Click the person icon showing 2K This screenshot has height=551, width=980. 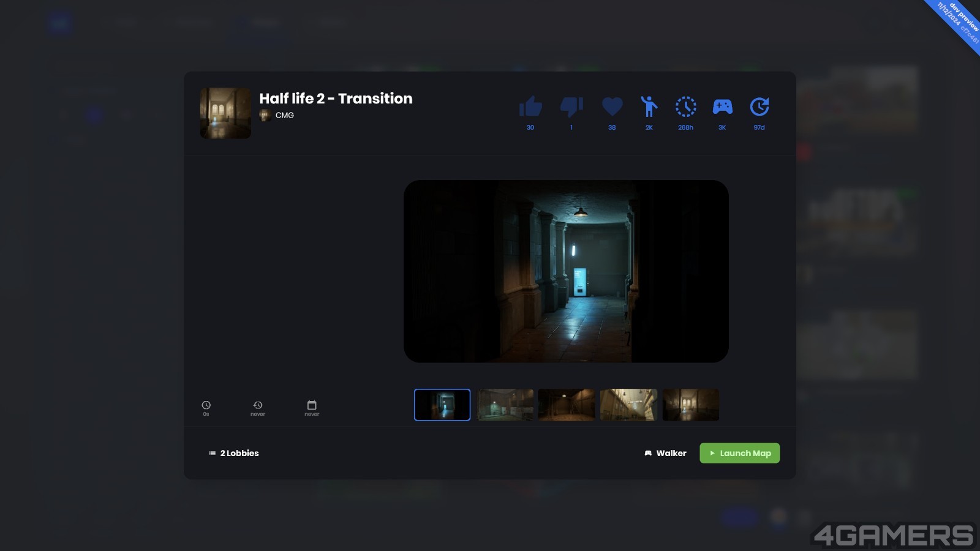[x=649, y=107]
